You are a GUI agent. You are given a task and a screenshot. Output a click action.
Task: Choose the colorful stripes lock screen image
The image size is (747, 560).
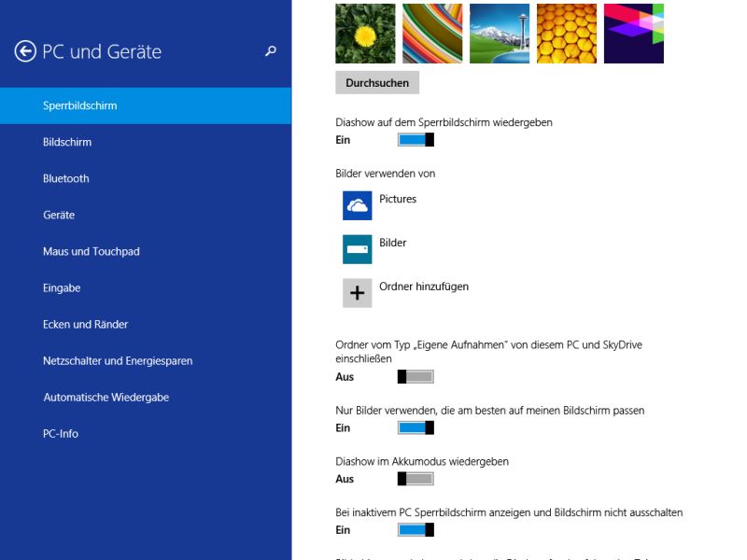coord(432,34)
